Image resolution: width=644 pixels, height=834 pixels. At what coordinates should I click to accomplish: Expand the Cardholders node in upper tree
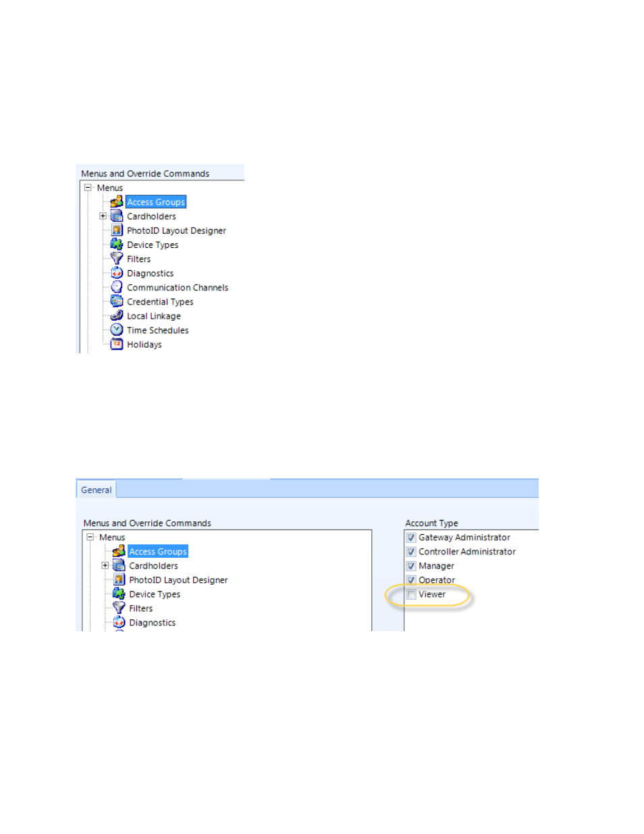pos(103,216)
